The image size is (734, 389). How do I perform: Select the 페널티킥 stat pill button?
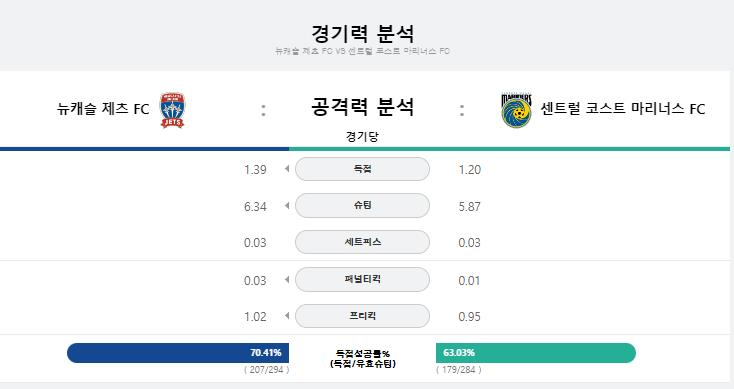click(x=362, y=279)
